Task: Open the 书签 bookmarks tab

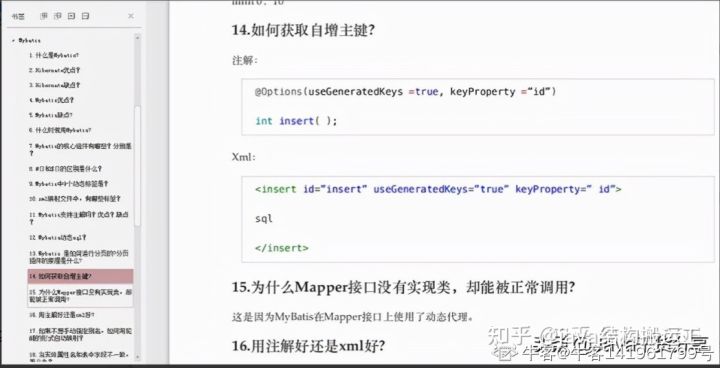Action: click(18, 17)
